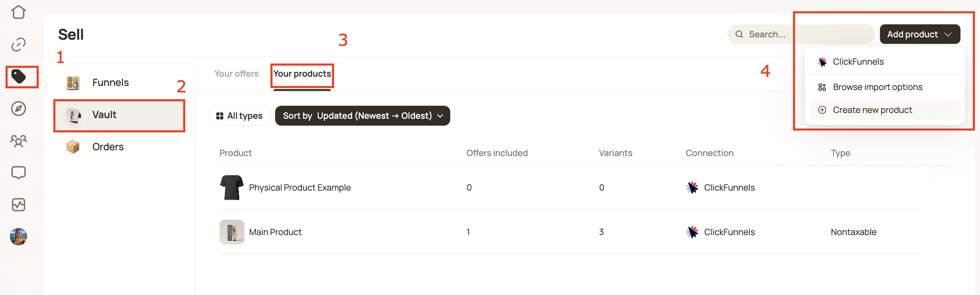Open the Physical Product Example t-shirt thumbnail

click(232, 187)
